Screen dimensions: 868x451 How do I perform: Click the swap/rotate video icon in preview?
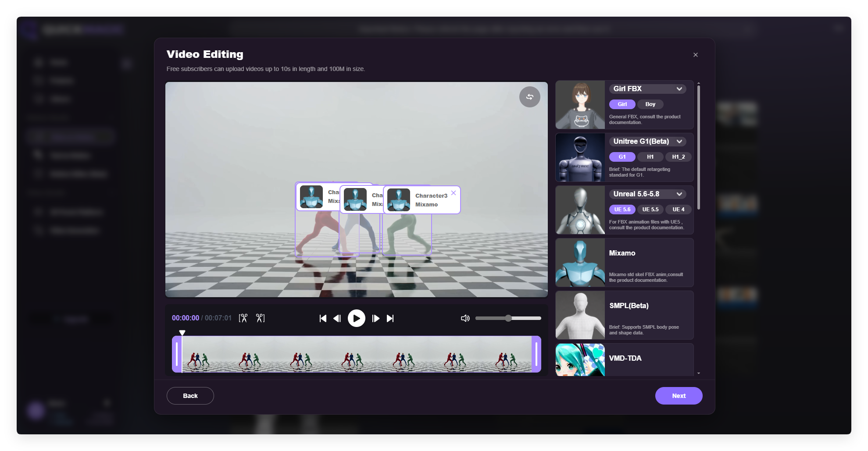[529, 97]
